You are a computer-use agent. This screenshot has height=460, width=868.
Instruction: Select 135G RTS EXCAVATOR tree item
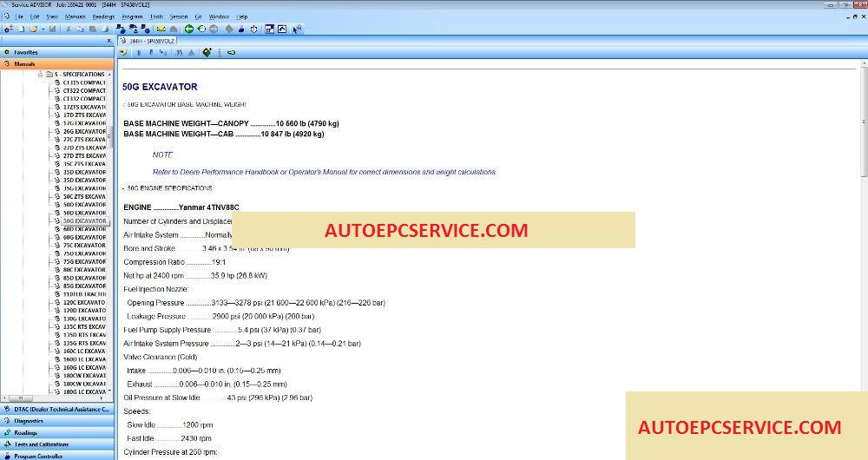click(x=84, y=343)
